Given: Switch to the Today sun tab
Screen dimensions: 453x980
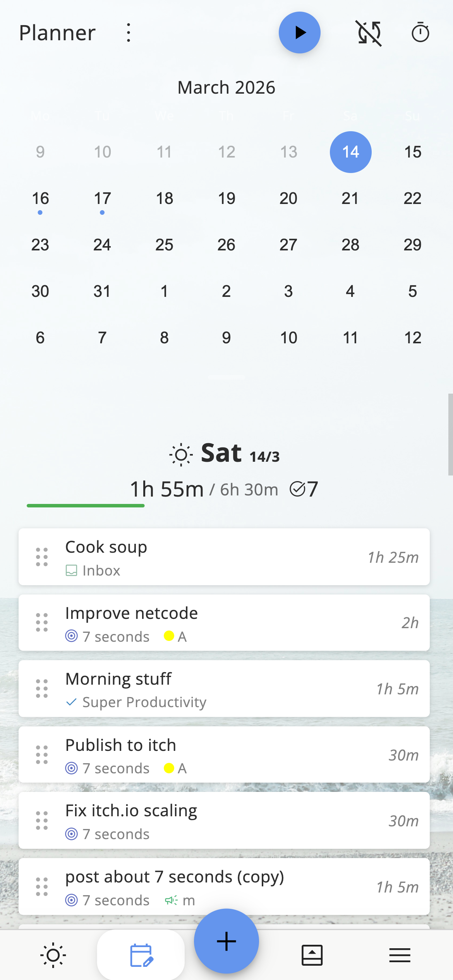Looking at the screenshot, I should 53,955.
